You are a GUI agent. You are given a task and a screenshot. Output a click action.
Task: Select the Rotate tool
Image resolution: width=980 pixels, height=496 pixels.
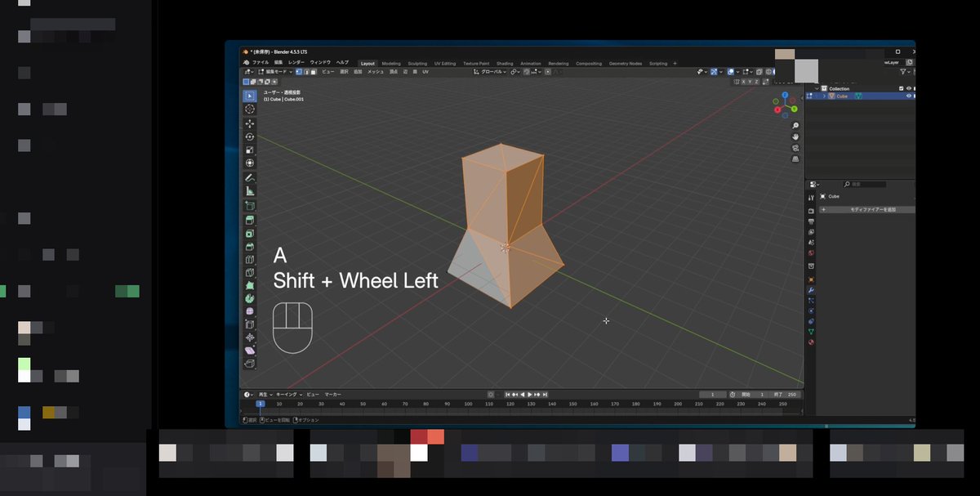(x=250, y=136)
